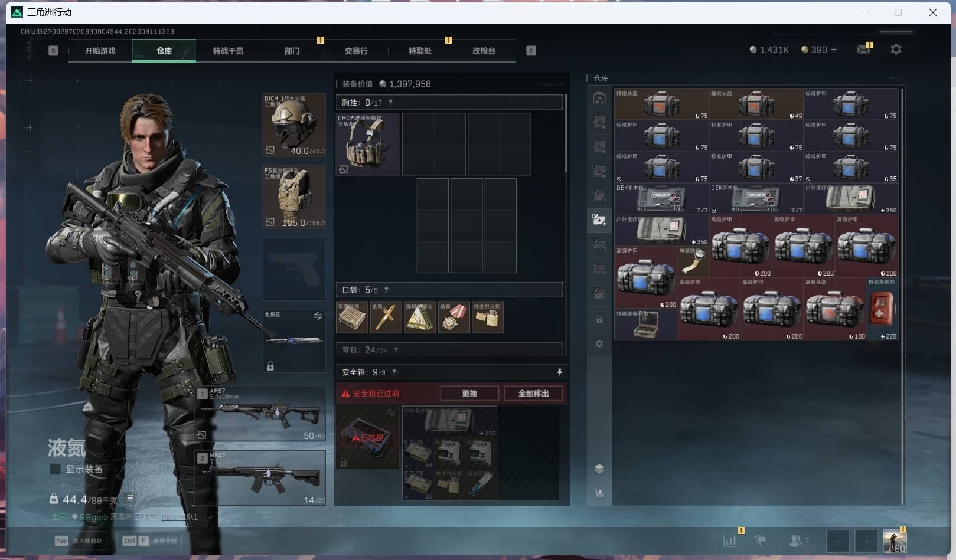Open stash settings gear in sidebar
This screenshot has height=560, width=956.
[599, 343]
